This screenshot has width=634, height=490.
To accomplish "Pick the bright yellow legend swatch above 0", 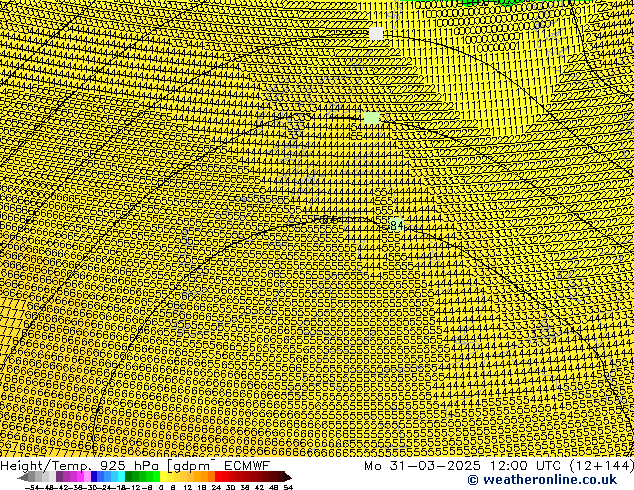I will click(x=163, y=477).
